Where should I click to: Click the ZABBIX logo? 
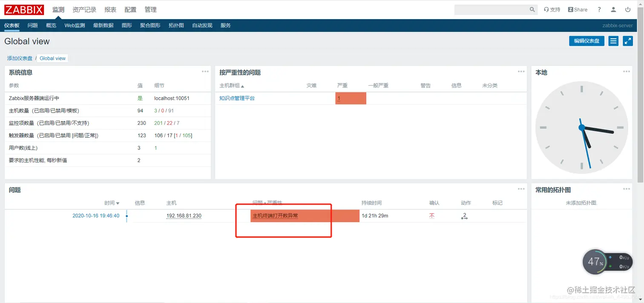pyautogui.click(x=25, y=9)
